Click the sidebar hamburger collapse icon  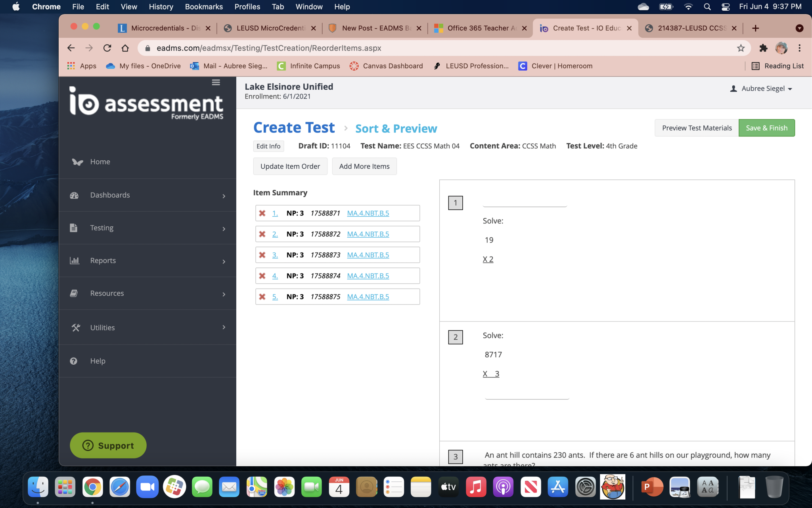[216, 82]
